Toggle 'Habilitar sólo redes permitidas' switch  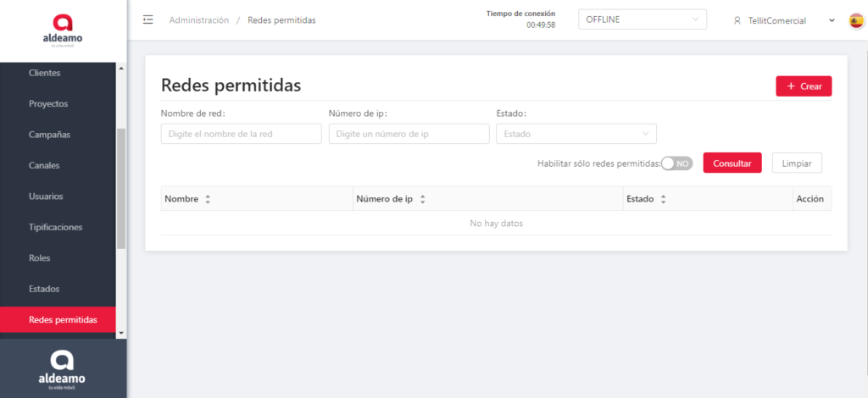click(676, 163)
